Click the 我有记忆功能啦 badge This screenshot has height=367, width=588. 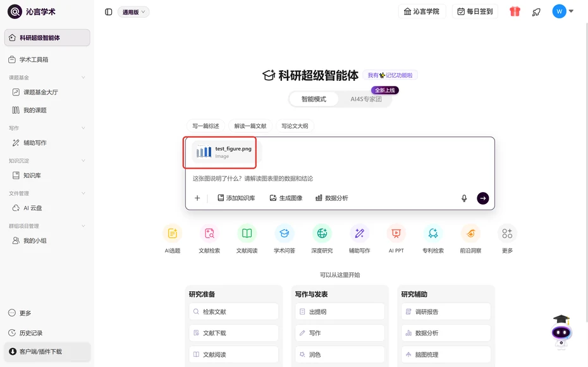pos(390,75)
